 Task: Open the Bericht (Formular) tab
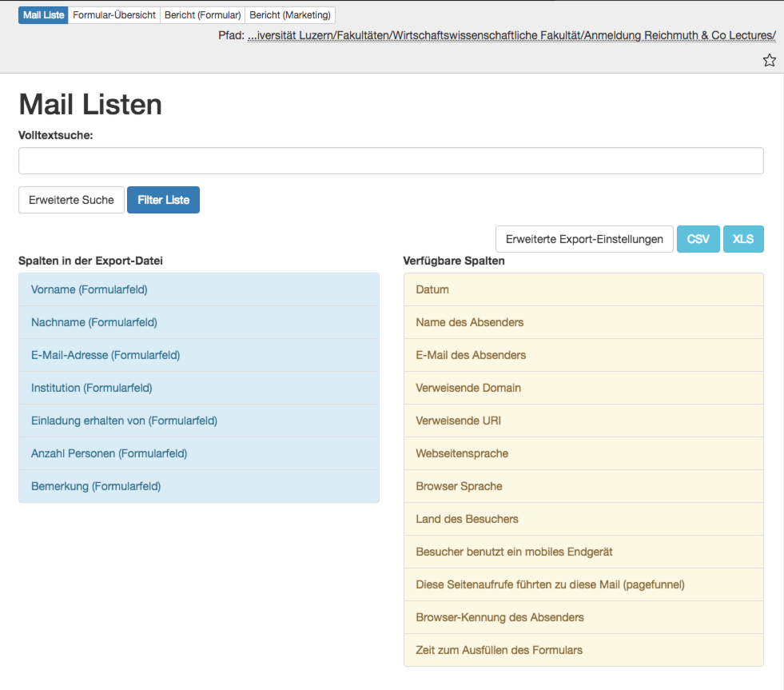tap(202, 15)
